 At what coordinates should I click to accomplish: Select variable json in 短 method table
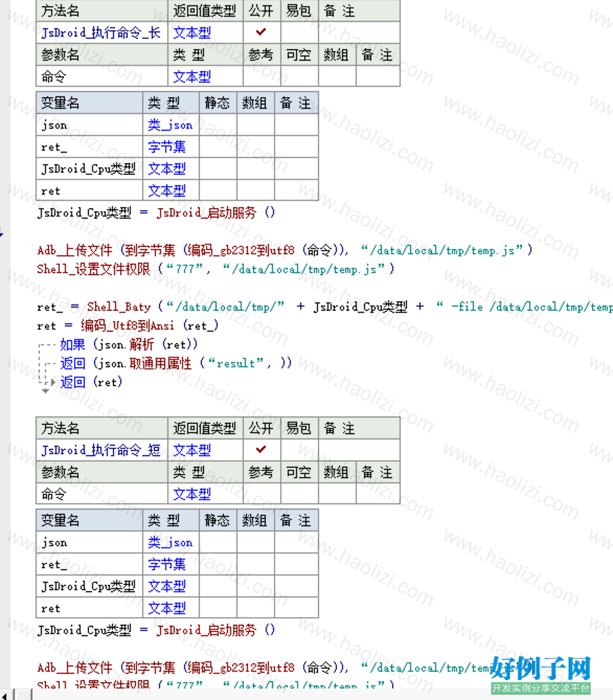(x=54, y=543)
